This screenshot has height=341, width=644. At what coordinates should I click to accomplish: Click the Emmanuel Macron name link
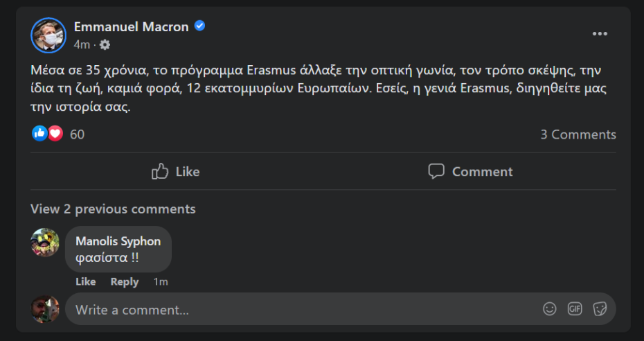coord(131,27)
